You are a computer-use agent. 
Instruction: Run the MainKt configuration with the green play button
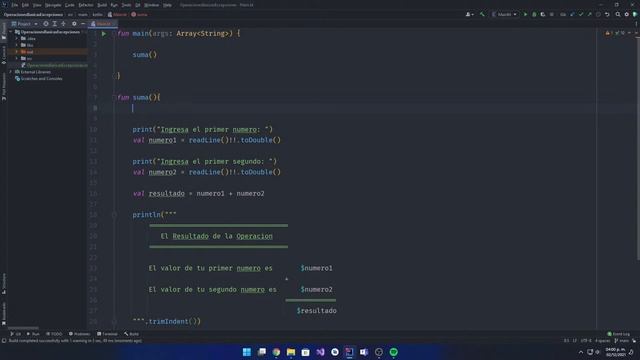tap(525, 14)
